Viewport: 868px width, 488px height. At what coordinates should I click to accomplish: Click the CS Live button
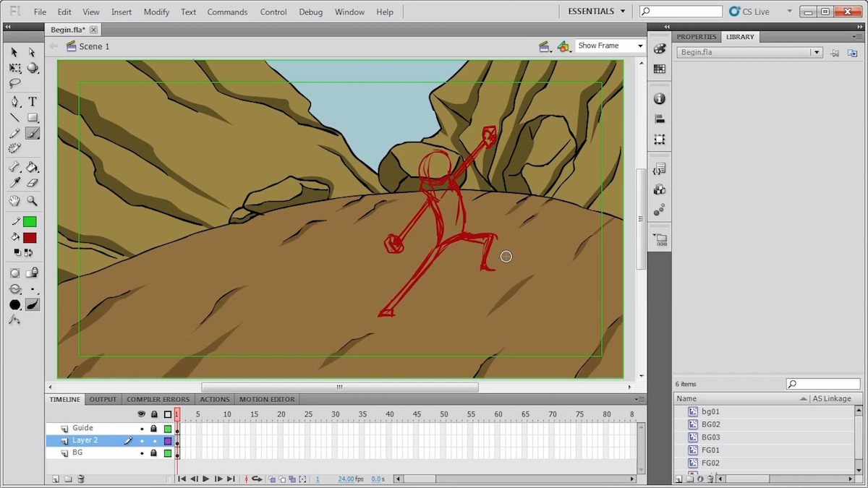[755, 12]
